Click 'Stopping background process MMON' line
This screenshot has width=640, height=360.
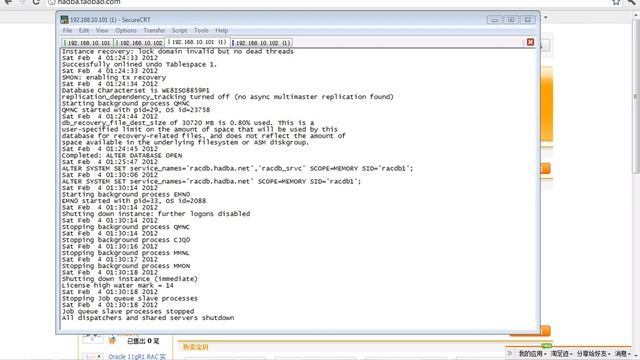126,266
